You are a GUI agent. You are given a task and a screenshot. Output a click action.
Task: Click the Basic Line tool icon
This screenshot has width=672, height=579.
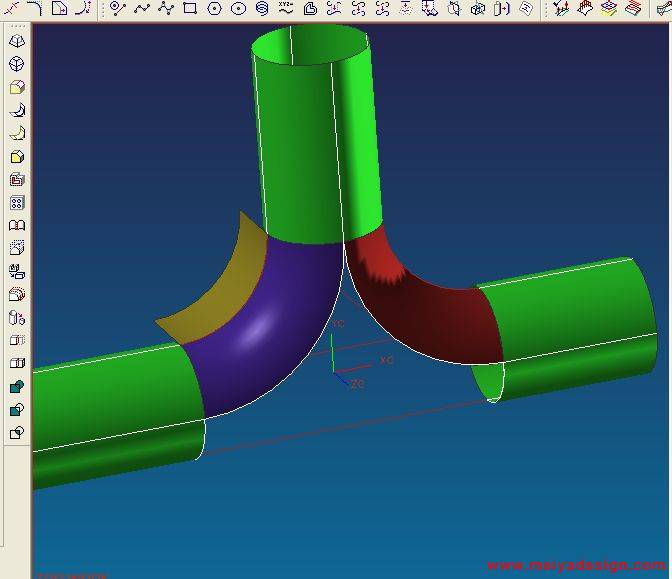coord(13,9)
